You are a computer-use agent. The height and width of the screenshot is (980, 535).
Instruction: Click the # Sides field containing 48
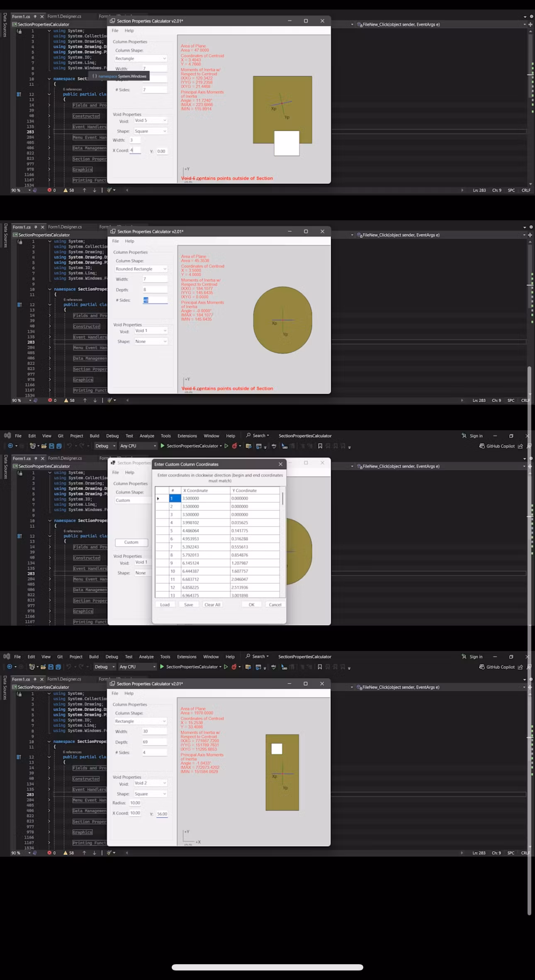pyautogui.click(x=155, y=300)
